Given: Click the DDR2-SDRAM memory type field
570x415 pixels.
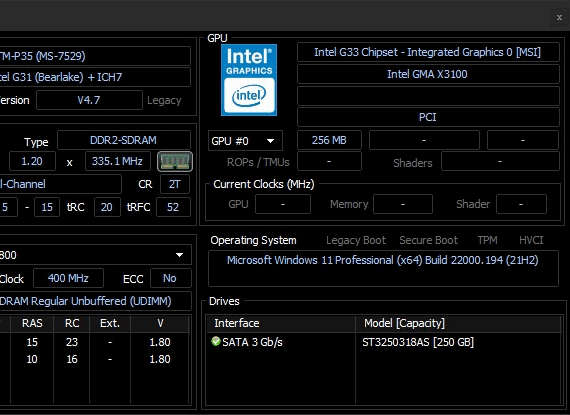Looking at the screenshot, I should 124,140.
